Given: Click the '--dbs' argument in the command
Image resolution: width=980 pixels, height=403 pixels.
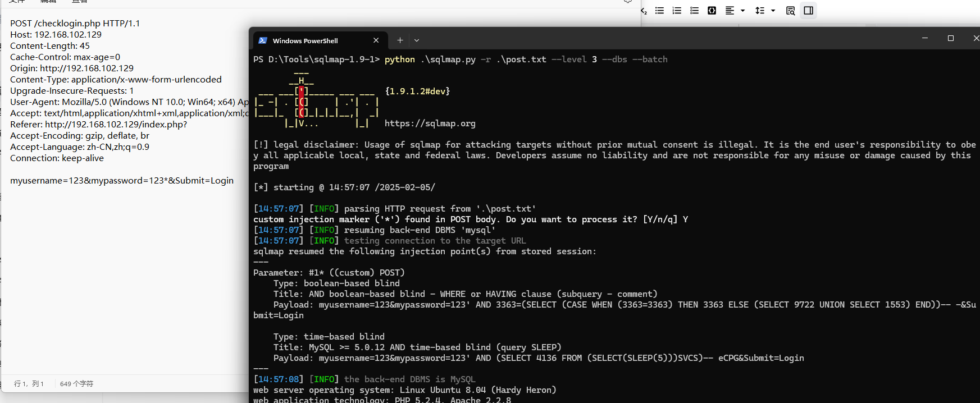Looking at the screenshot, I should (614, 59).
